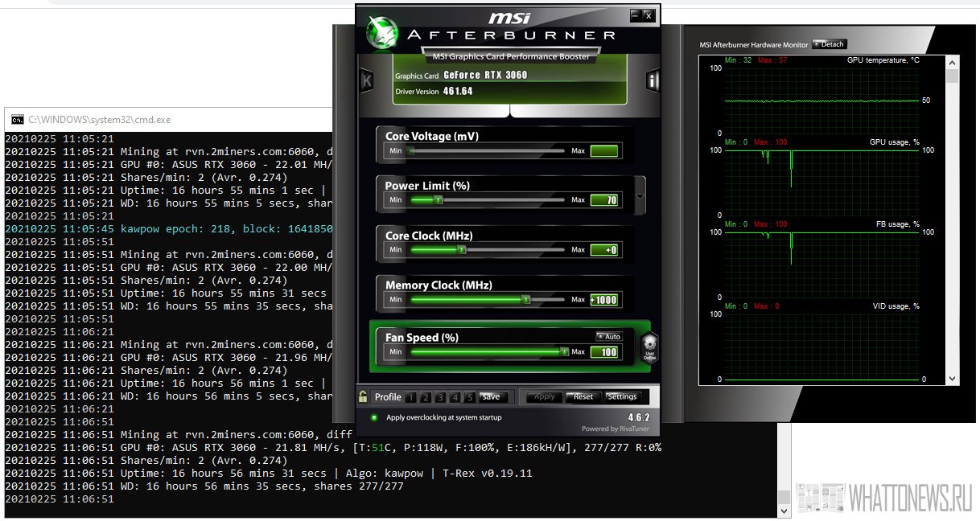Select profile slot 3
This screenshot has width=980, height=521.
click(440, 397)
